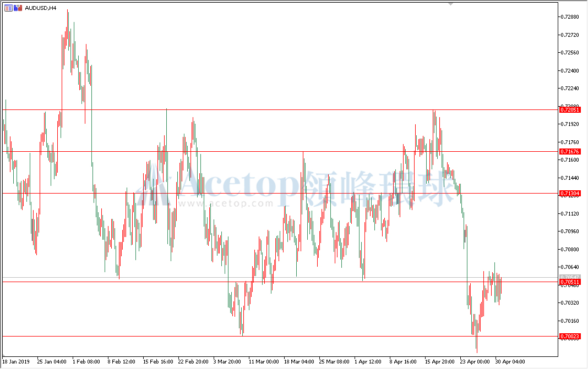The height and width of the screenshot is (369, 588).
Task: Select the 0.70023 horizontal line label
Action: point(570,337)
